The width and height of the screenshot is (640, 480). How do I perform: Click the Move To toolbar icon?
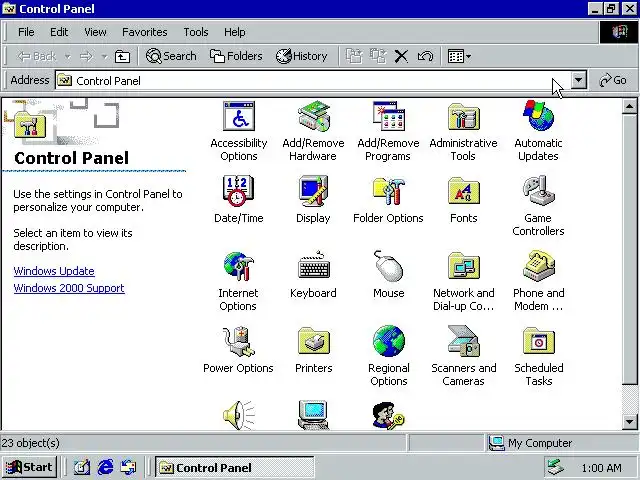click(354, 56)
